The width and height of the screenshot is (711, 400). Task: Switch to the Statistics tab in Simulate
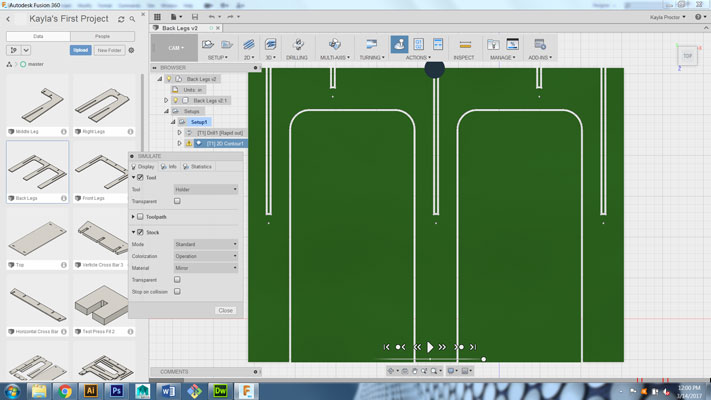pyautogui.click(x=198, y=166)
